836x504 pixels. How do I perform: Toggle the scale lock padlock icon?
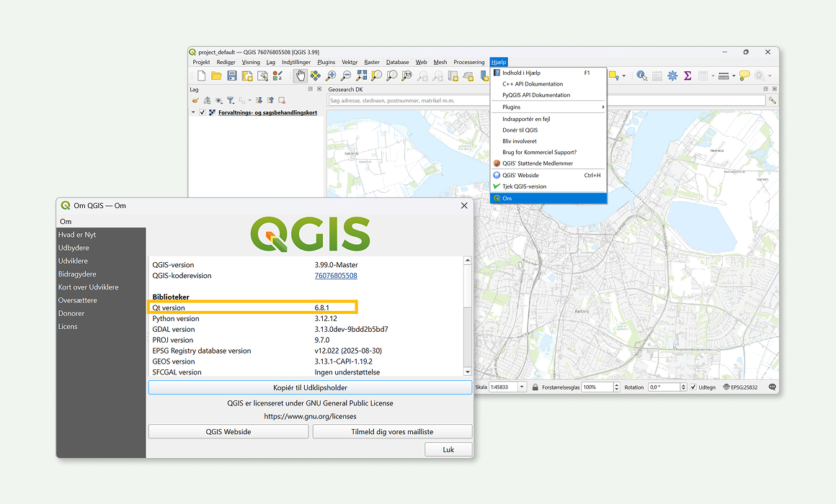pyautogui.click(x=535, y=387)
